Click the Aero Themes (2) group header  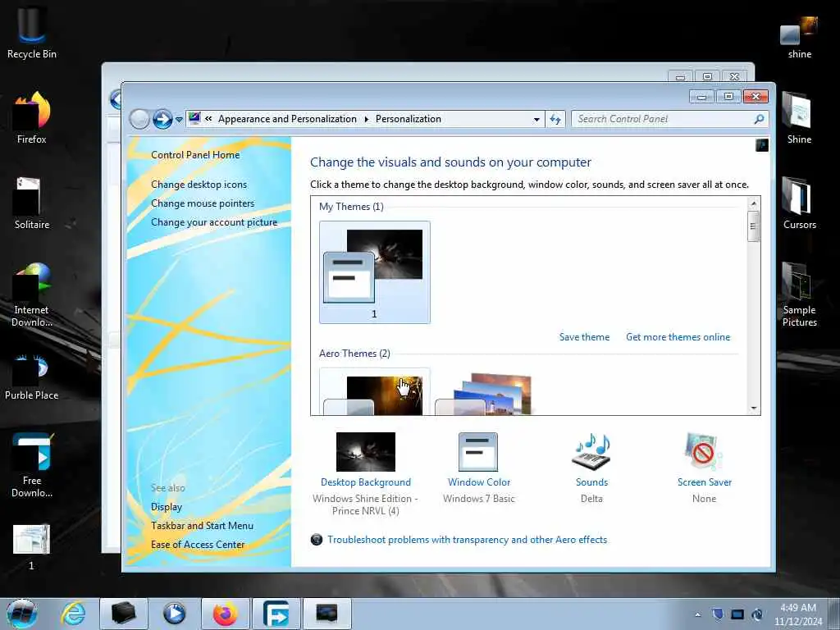point(354,354)
